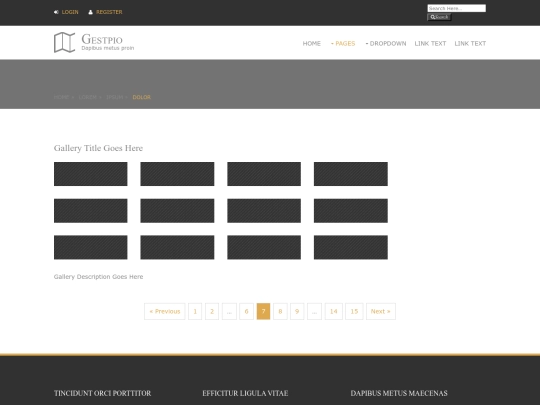Screen dimensions: 540x405
Task: Open third thumbnail in middle gallery row
Action: point(264,211)
